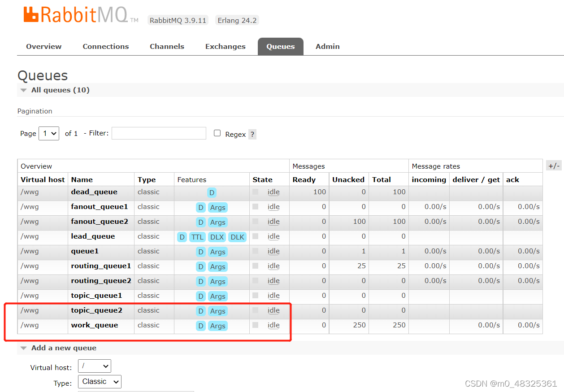This screenshot has height=392, width=564.
Task: Click the routing_queue1 Total value 25
Action: click(401, 266)
